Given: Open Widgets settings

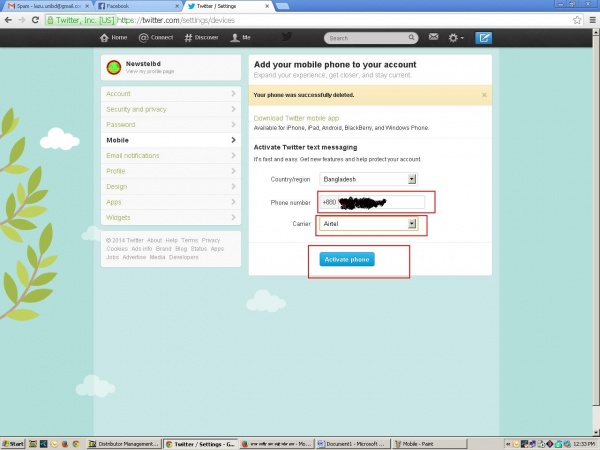Looking at the screenshot, I should pos(171,217).
